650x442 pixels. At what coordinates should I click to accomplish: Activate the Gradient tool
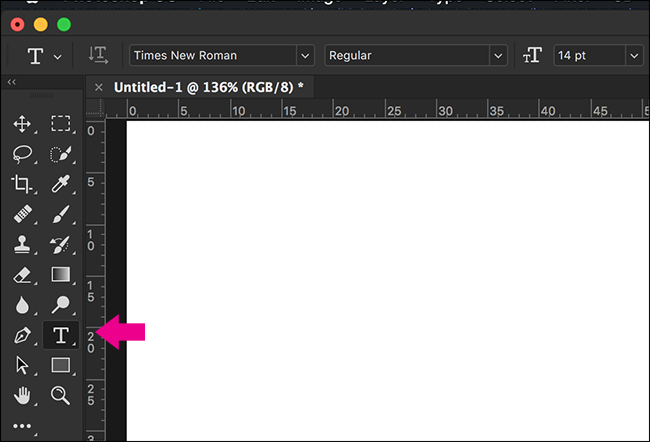point(61,274)
